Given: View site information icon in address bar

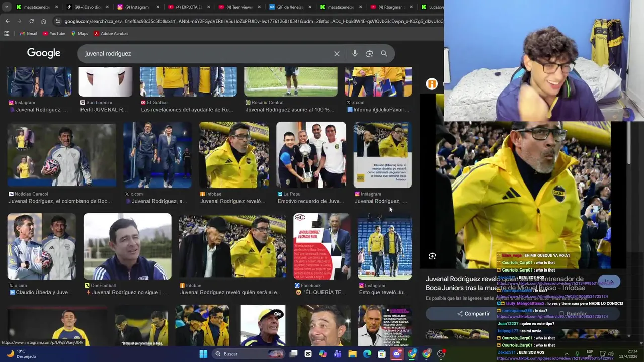Looking at the screenshot, I should tap(58, 21).
